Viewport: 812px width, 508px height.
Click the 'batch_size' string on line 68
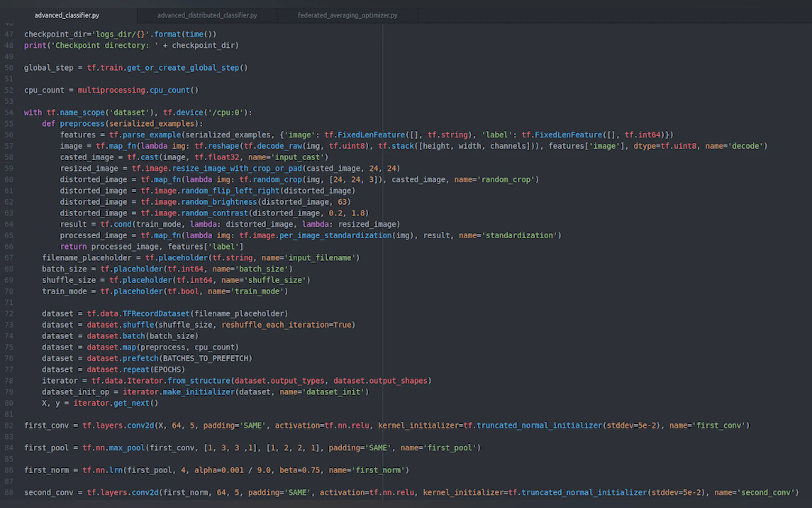pyautogui.click(x=262, y=269)
